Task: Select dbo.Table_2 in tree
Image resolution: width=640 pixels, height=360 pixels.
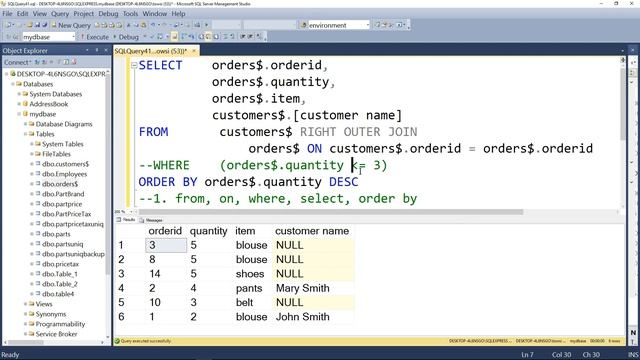Action: tap(60, 284)
